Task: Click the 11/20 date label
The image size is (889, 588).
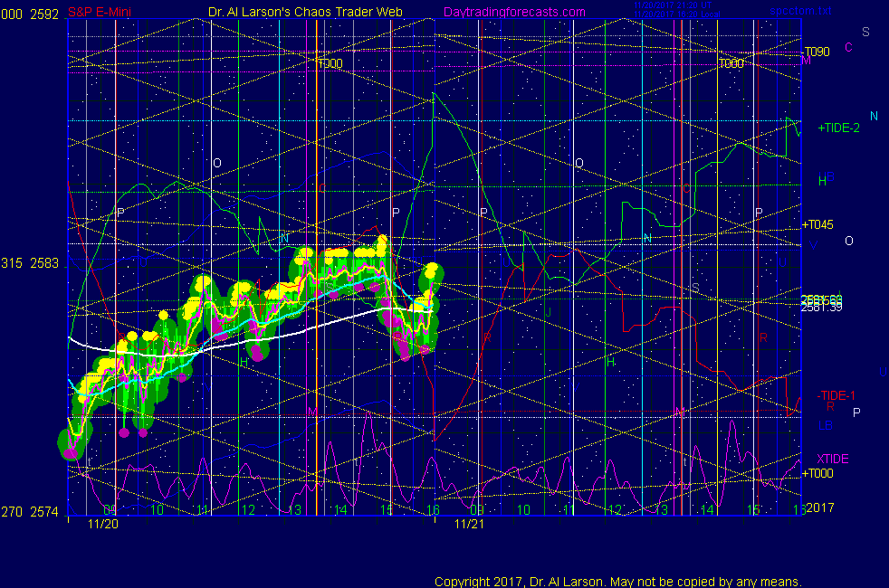Action: pos(103,524)
